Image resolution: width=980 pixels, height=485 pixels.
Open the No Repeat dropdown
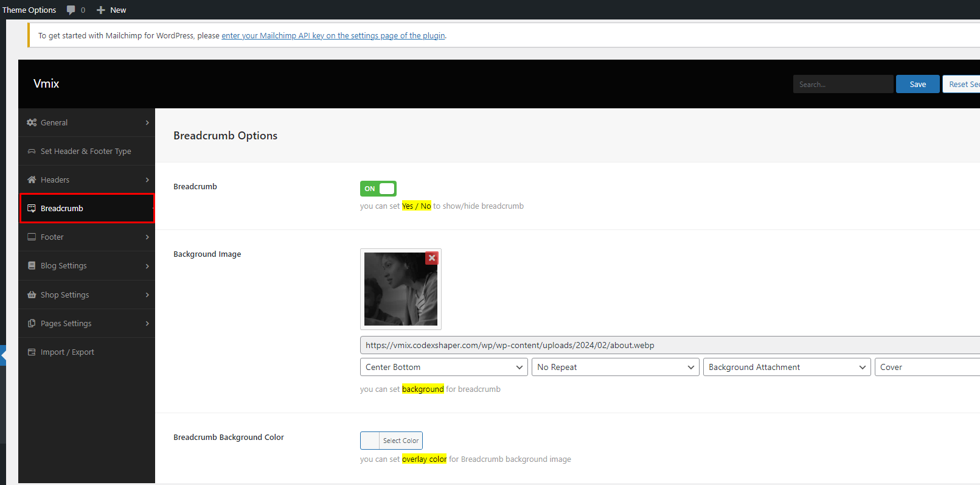pos(615,367)
